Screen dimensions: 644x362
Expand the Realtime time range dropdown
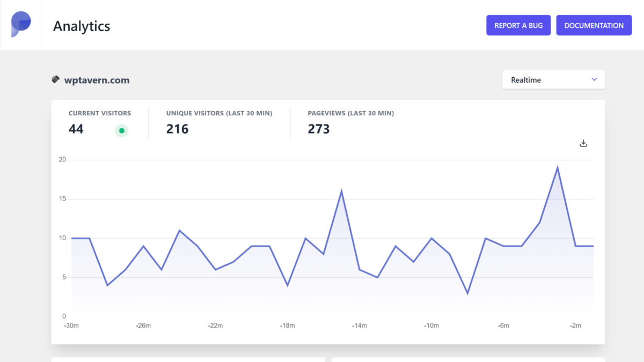tap(553, 79)
